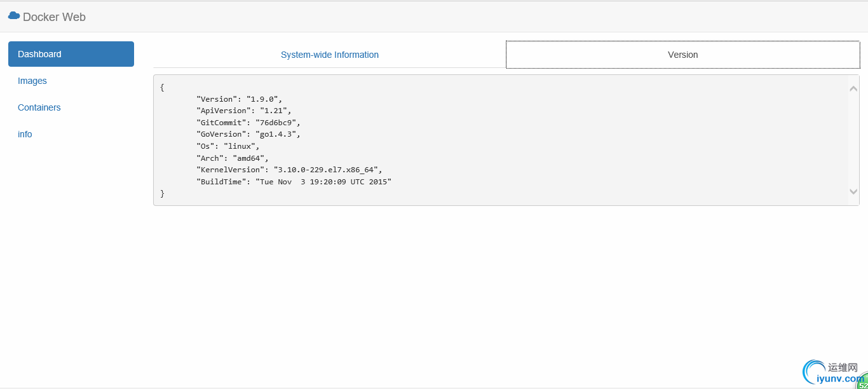Click the JSON panel's vertical scrollbar track

(853, 140)
